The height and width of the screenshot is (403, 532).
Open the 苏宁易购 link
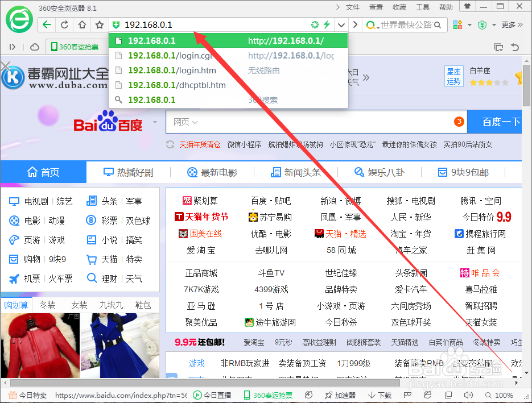[270, 217]
